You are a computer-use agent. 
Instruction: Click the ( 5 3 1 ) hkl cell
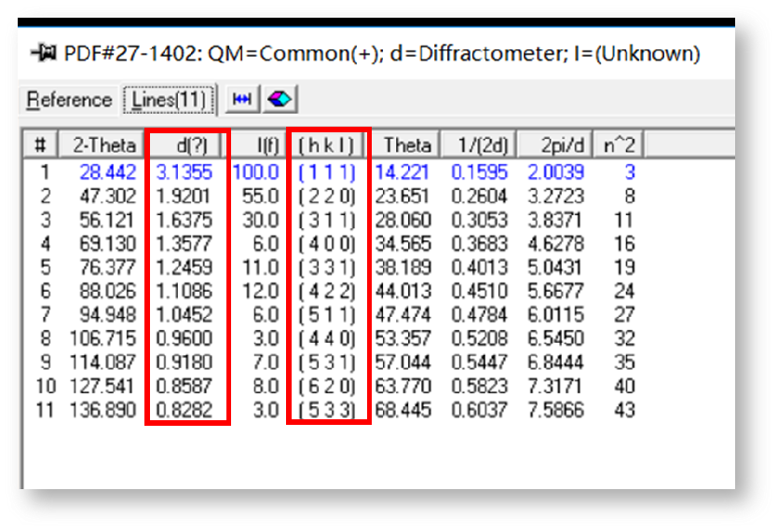[327, 362]
